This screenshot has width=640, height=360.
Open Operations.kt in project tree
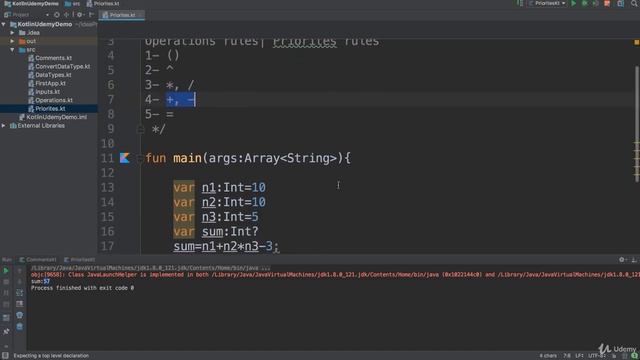click(50, 100)
